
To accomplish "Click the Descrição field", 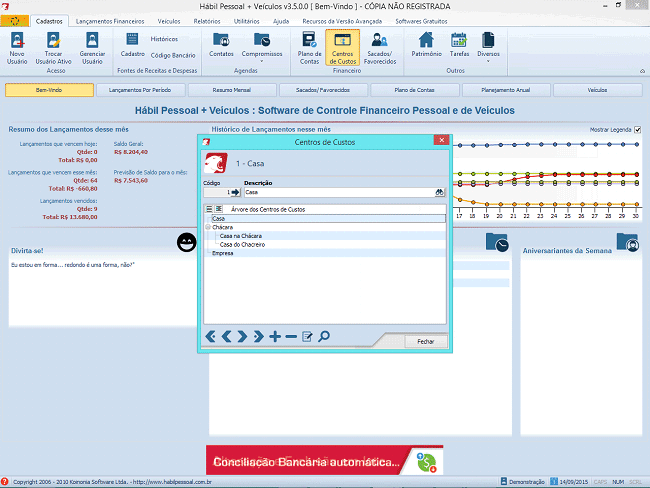I will pos(339,192).
